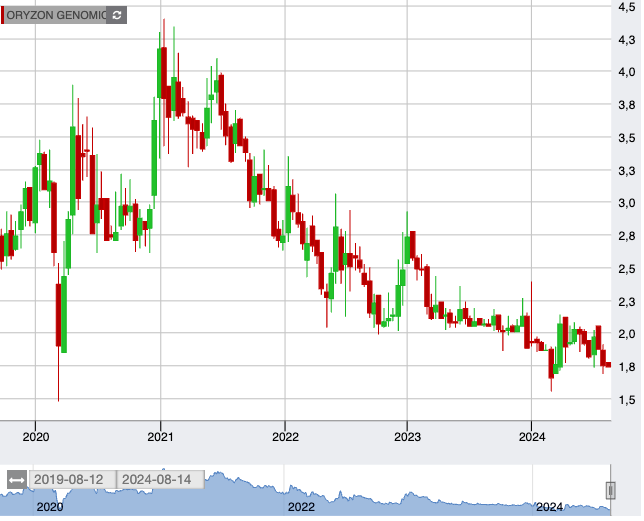Click the 2020 label on the main time axis
644x521 pixels.
[x=36, y=437]
